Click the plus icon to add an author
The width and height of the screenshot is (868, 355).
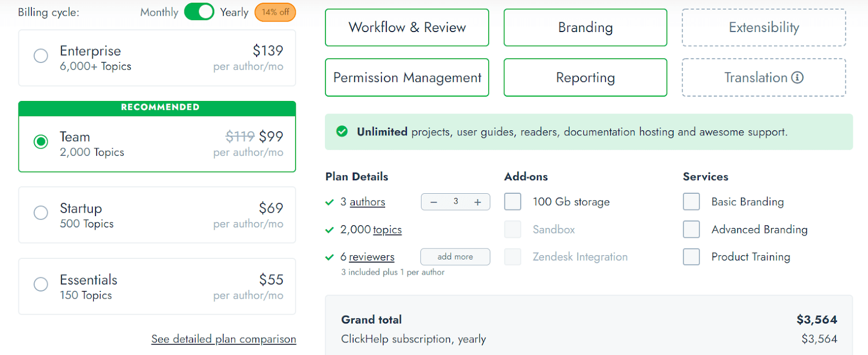coord(477,202)
